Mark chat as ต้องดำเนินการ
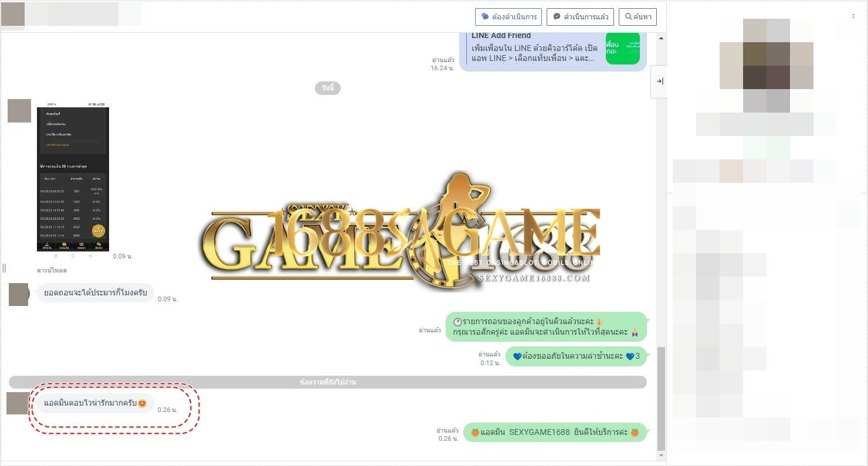This screenshot has height=466, width=868. (508, 17)
